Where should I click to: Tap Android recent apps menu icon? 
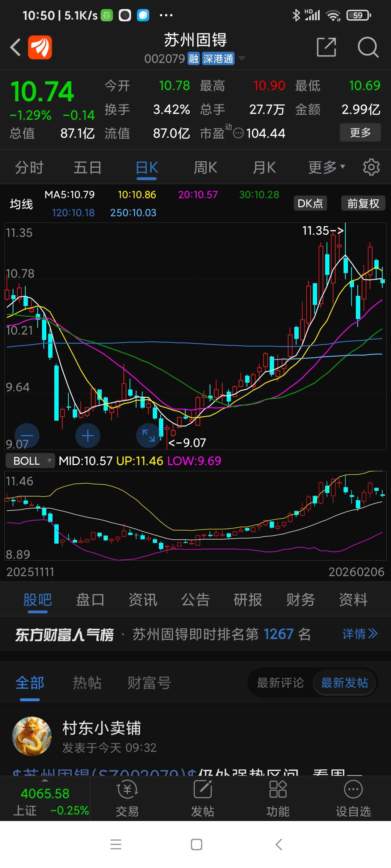116,844
